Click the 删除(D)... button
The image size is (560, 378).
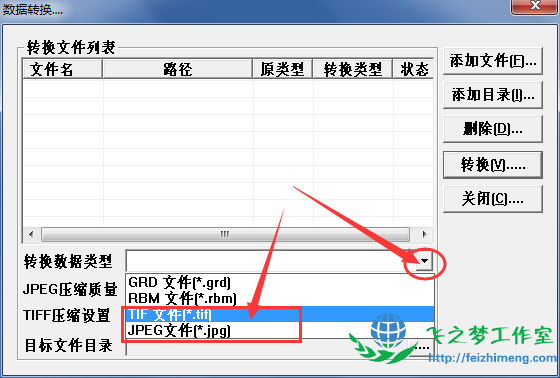coord(492,129)
